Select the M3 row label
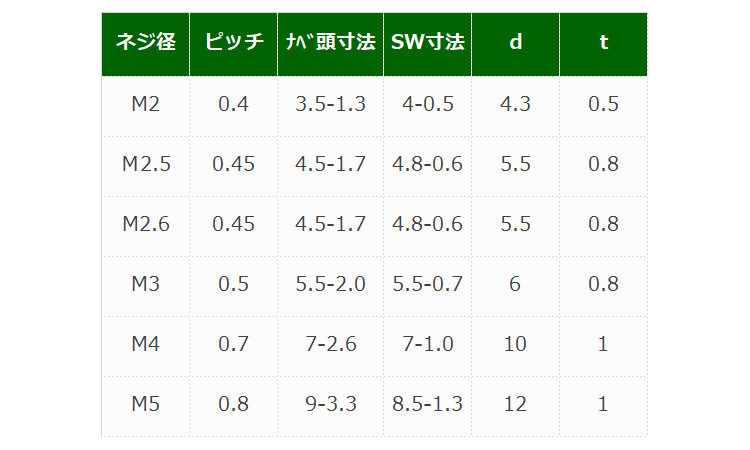 click(145, 284)
